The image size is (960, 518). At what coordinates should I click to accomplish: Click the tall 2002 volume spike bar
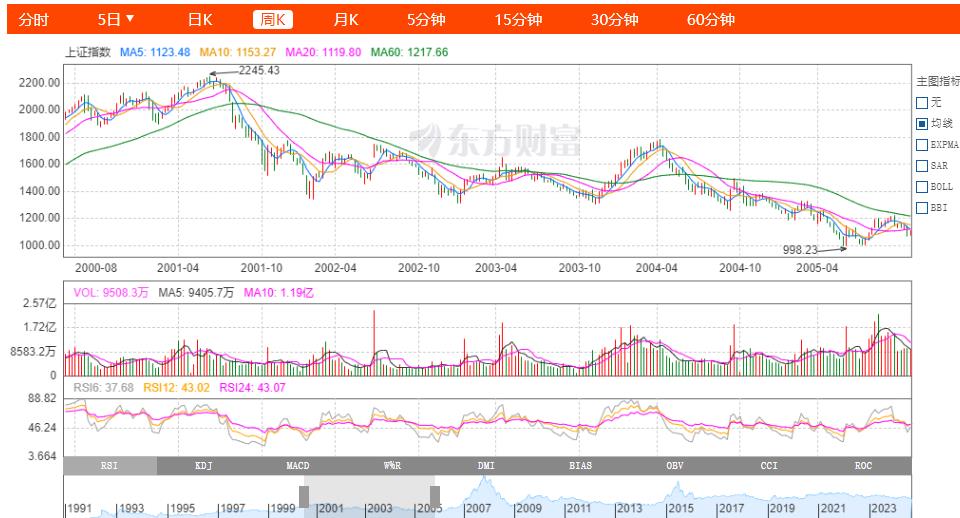(x=373, y=343)
